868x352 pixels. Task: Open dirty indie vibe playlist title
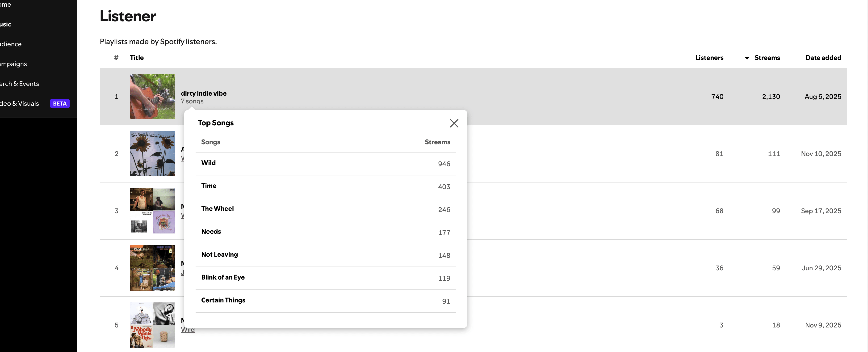204,93
